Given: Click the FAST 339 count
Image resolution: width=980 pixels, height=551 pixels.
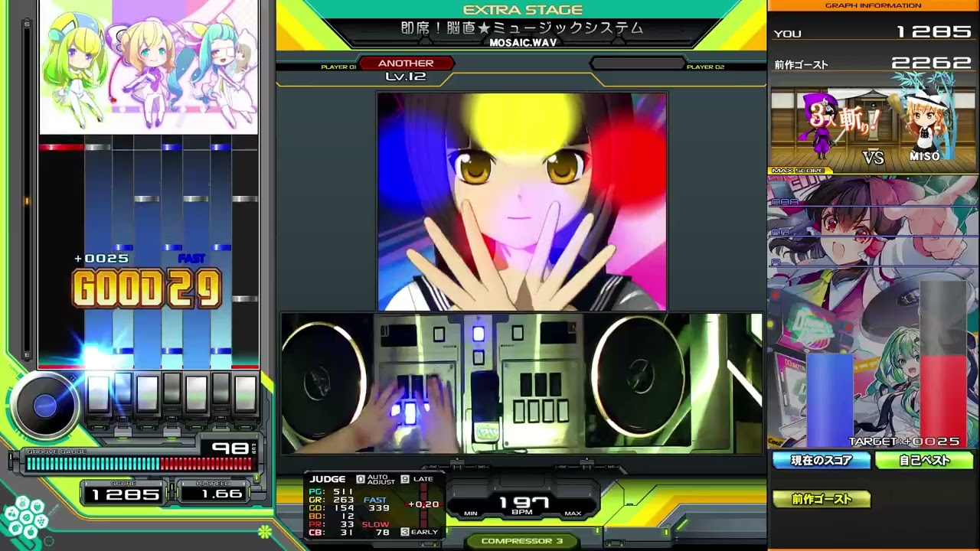Looking at the screenshot, I should tap(377, 504).
